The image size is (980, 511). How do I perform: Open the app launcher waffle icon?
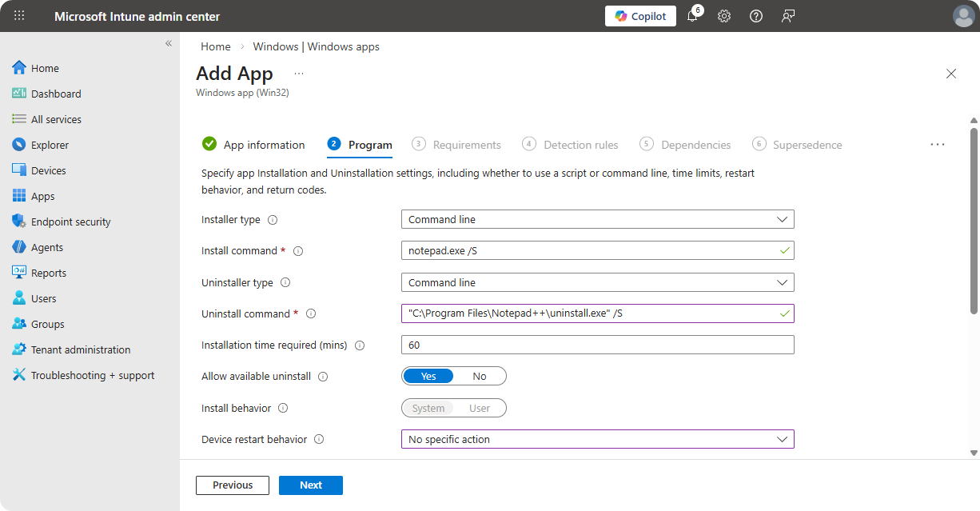pos(19,16)
